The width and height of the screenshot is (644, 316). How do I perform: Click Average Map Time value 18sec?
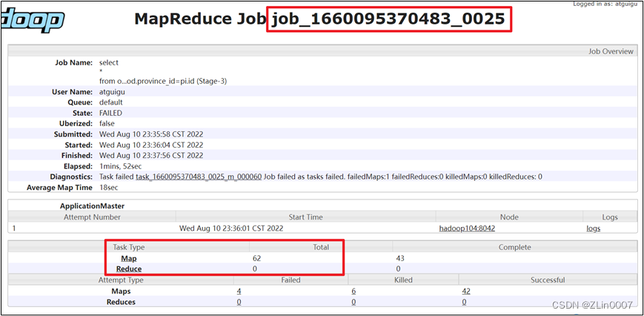click(109, 188)
